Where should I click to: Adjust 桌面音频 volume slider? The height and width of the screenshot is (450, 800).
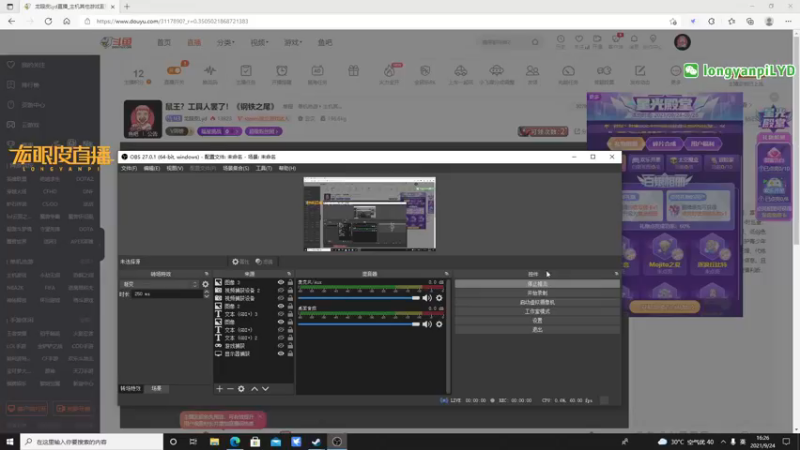(x=359, y=324)
